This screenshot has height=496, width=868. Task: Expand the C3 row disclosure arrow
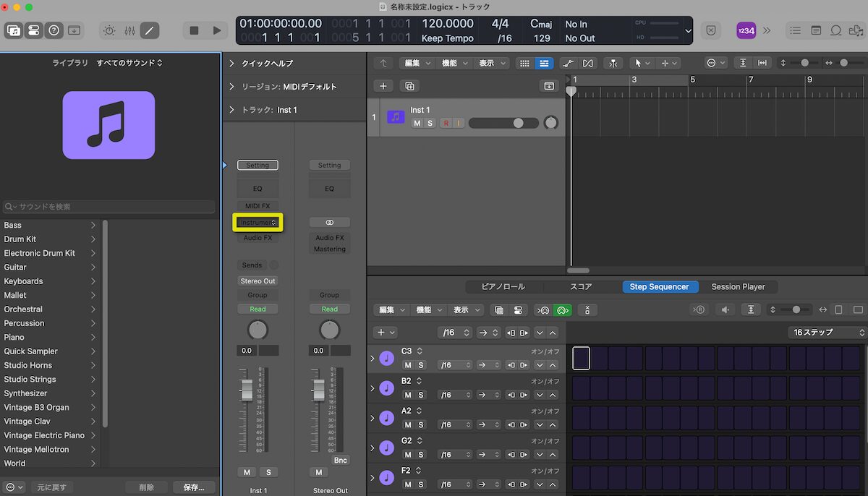[x=373, y=359]
